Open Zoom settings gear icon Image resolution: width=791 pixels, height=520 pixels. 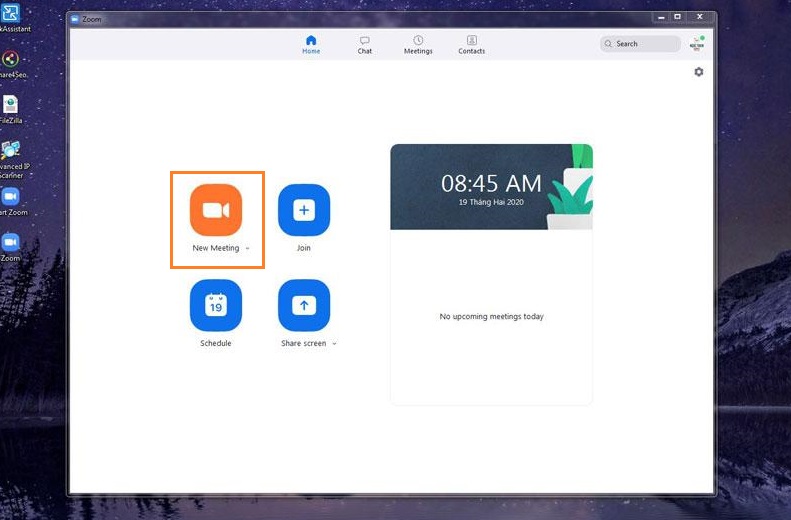(698, 72)
